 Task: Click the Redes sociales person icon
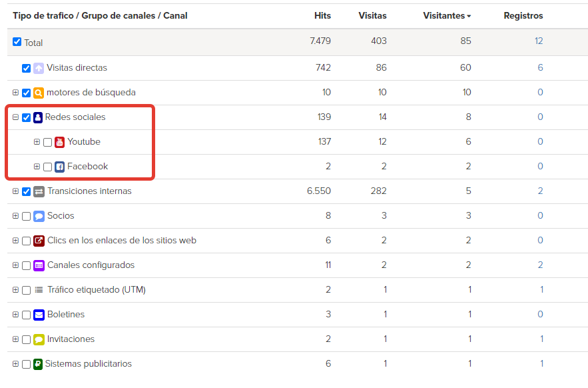tap(38, 117)
